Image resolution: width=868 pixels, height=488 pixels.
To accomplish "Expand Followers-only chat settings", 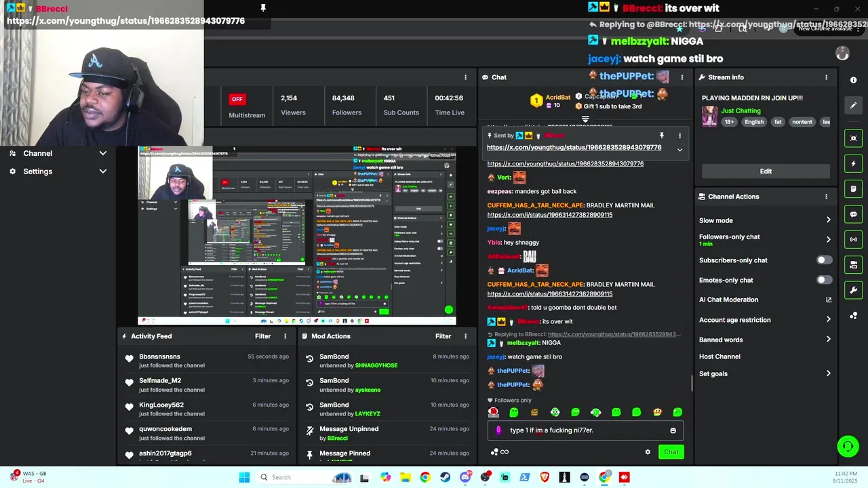I will [828, 239].
